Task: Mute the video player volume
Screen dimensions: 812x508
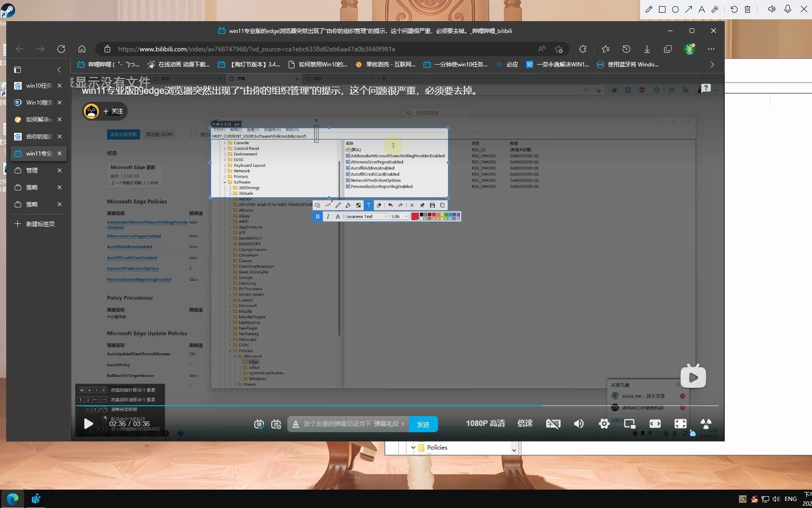Action: coord(579,424)
